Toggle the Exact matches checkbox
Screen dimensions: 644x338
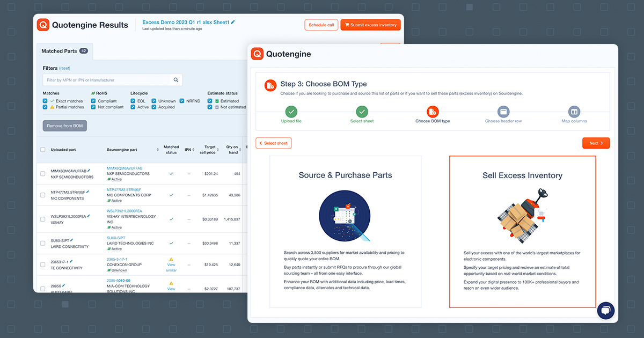click(45, 101)
